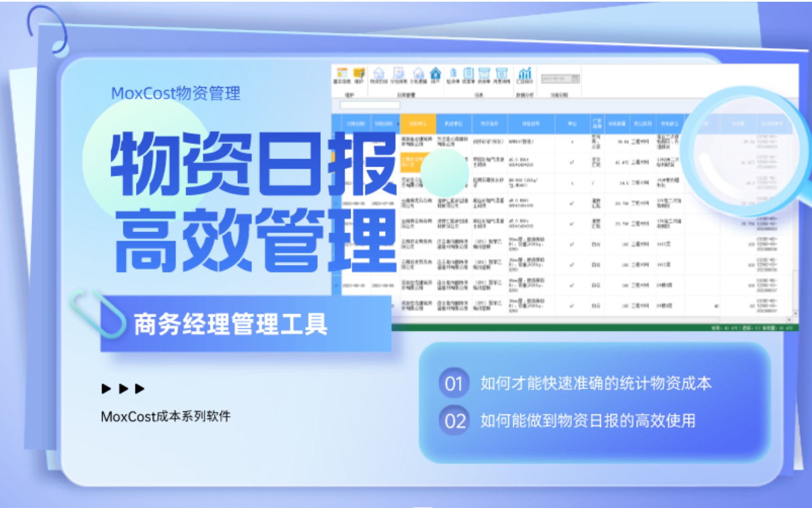Click the small bottle-shaped report icon

point(453,73)
